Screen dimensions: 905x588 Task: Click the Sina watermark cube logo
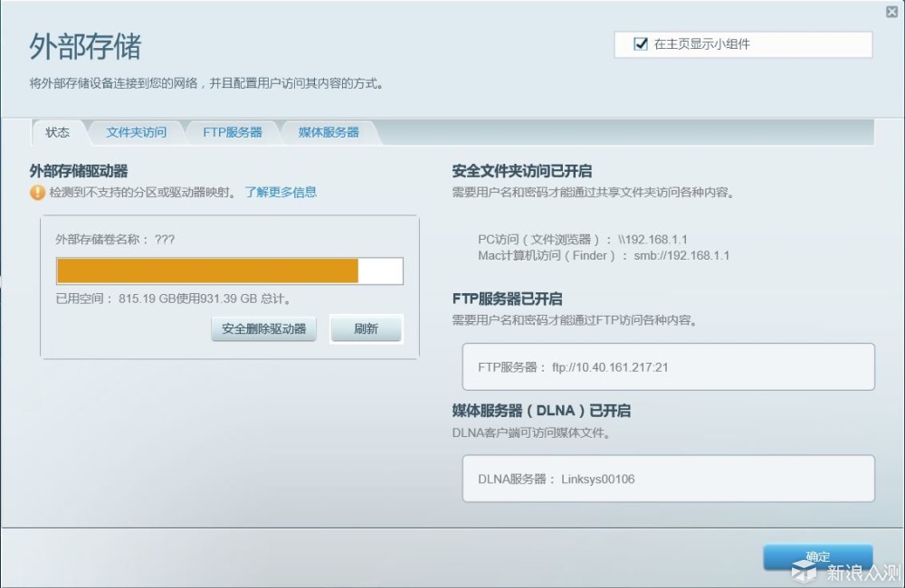pyautogui.click(x=805, y=572)
